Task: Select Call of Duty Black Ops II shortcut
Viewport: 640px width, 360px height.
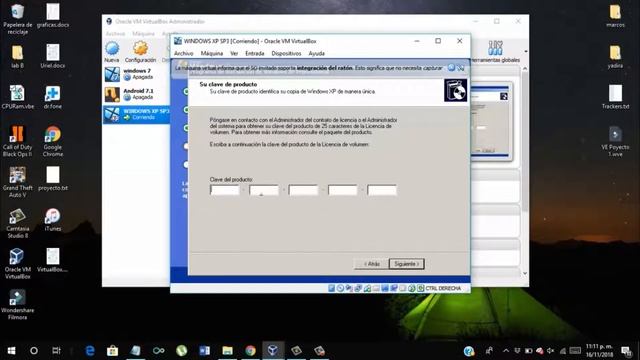Action: 18,141
